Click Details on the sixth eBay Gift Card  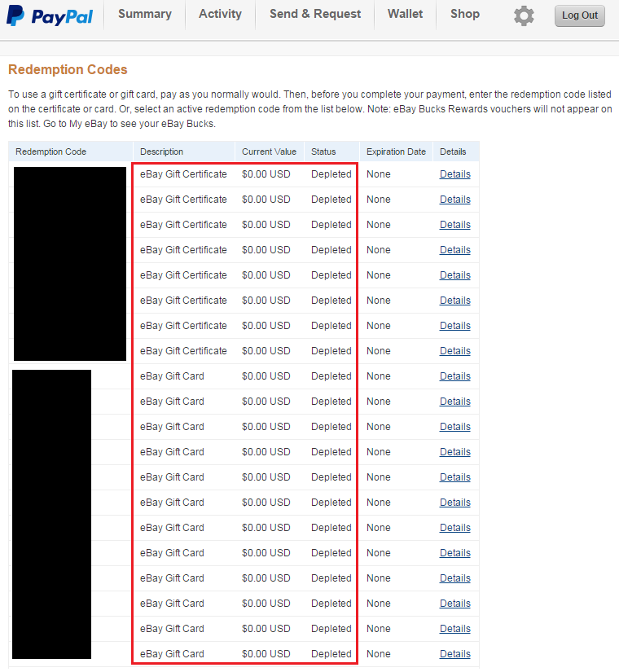click(x=454, y=503)
